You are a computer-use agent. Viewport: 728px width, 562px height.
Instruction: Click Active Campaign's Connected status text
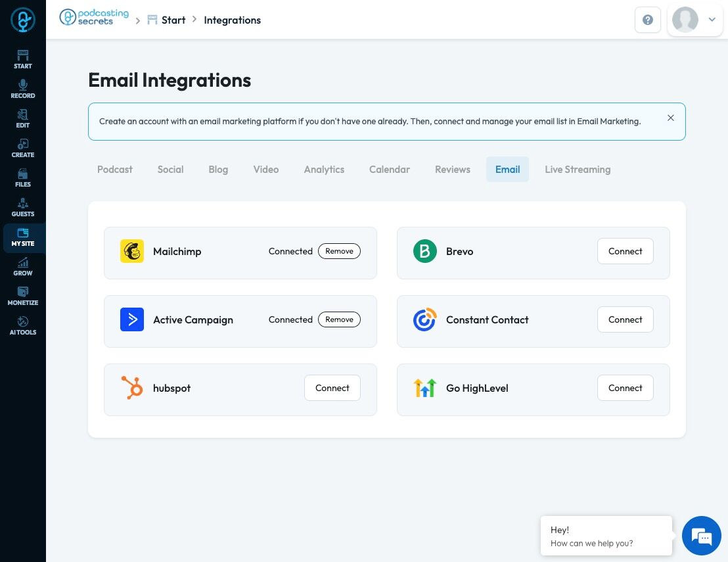pos(290,319)
